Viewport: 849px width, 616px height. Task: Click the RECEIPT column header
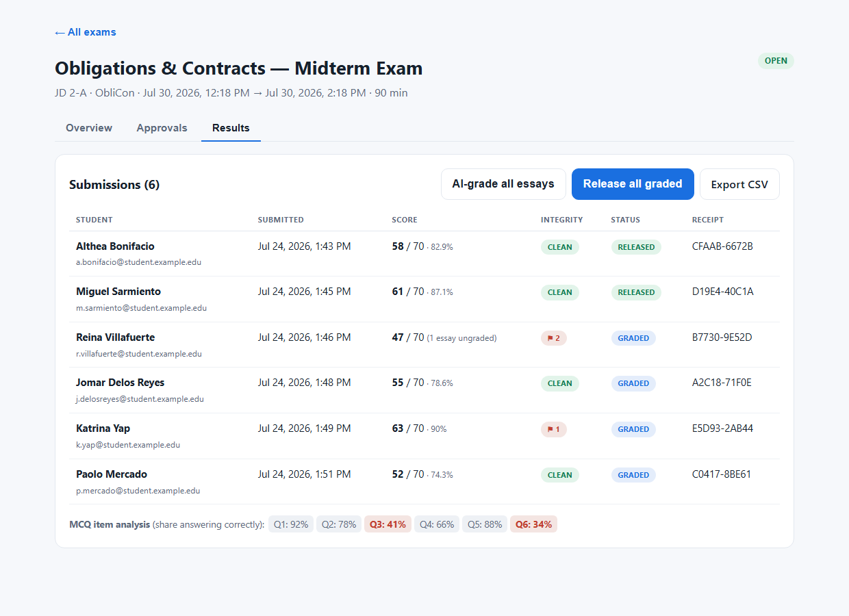point(708,220)
